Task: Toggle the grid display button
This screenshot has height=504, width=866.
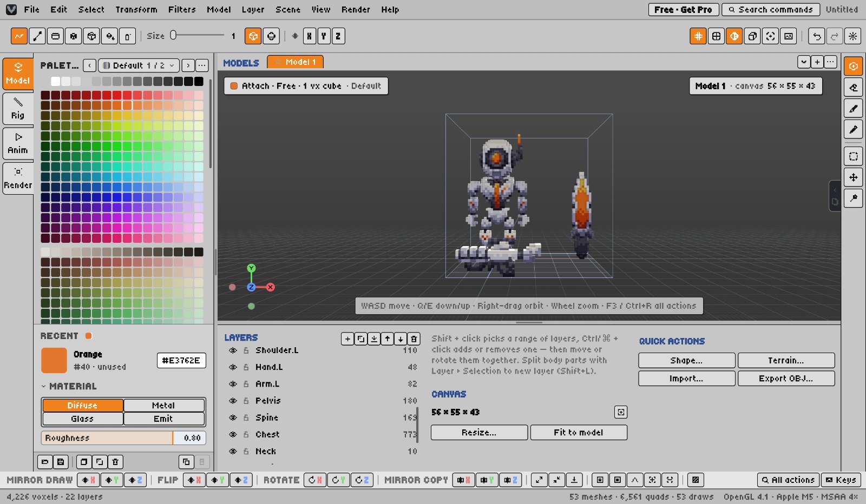Action: [698, 36]
